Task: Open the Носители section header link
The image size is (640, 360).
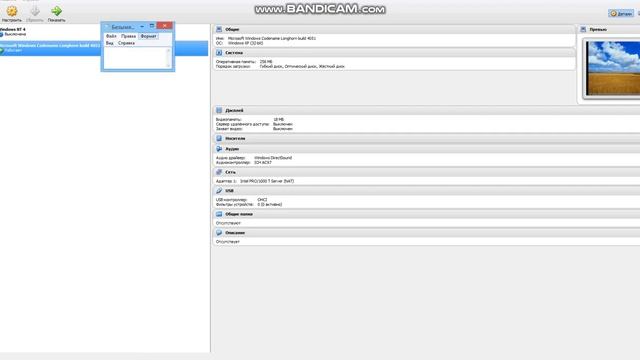Action: point(235,138)
